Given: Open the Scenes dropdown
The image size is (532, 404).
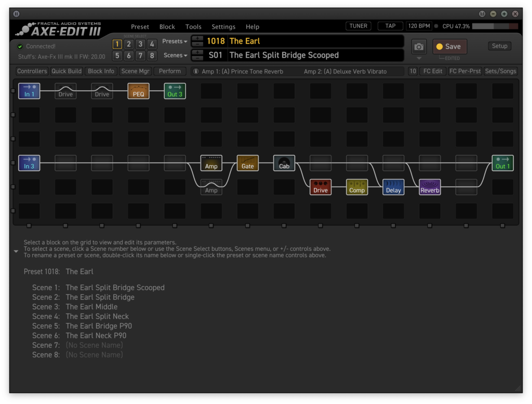Looking at the screenshot, I should (x=175, y=55).
